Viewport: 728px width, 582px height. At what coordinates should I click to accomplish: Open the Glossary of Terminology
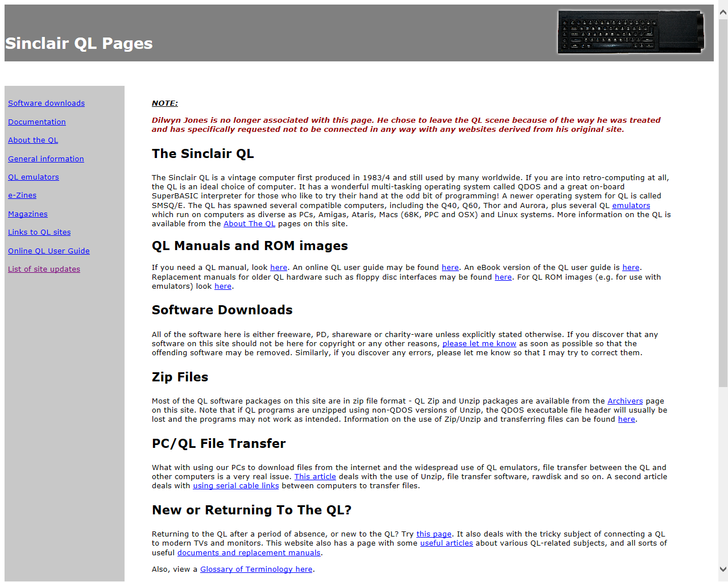tap(256, 569)
